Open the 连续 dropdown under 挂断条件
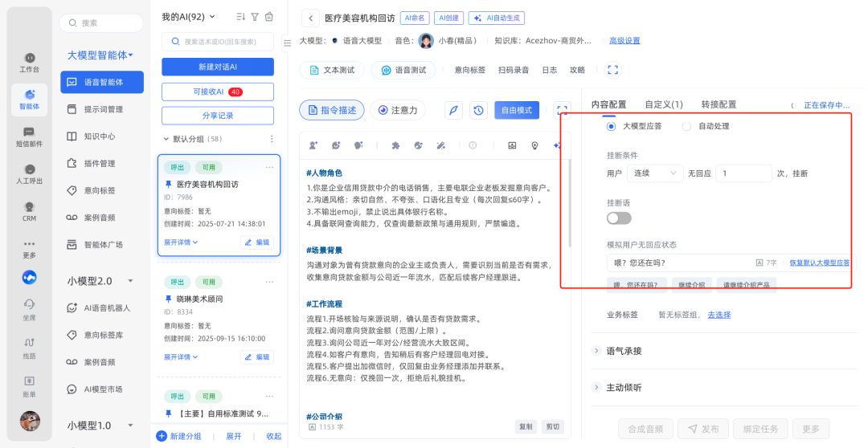This screenshot has height=448, width=868. pos(654,173)
